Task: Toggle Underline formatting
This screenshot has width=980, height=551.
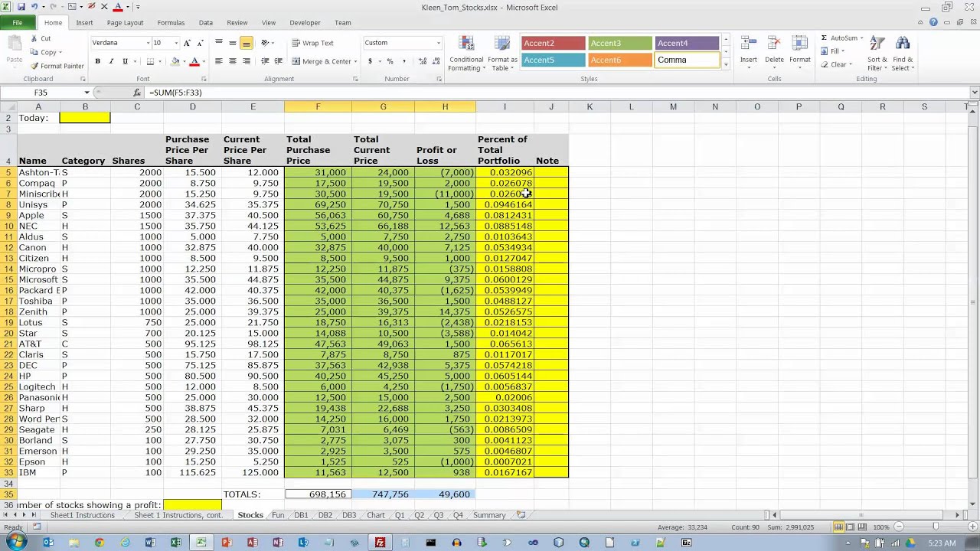Action: (125, 61)
